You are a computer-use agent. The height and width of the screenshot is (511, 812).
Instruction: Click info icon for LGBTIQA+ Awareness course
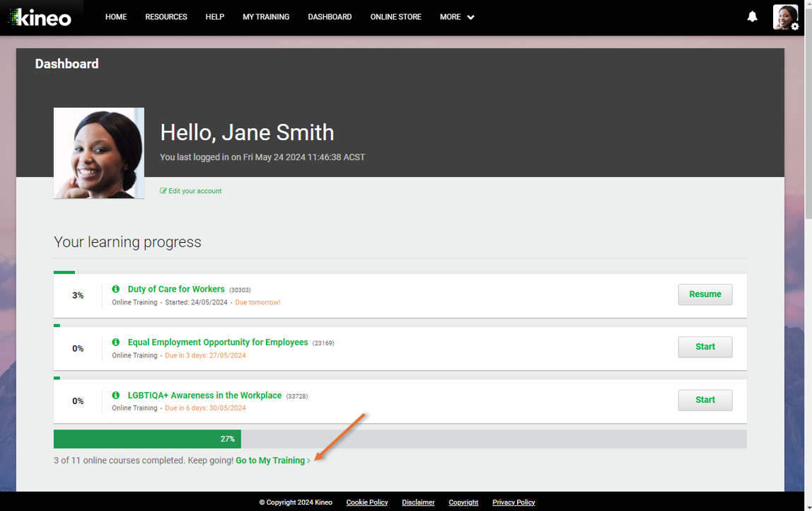click(116, 395)
